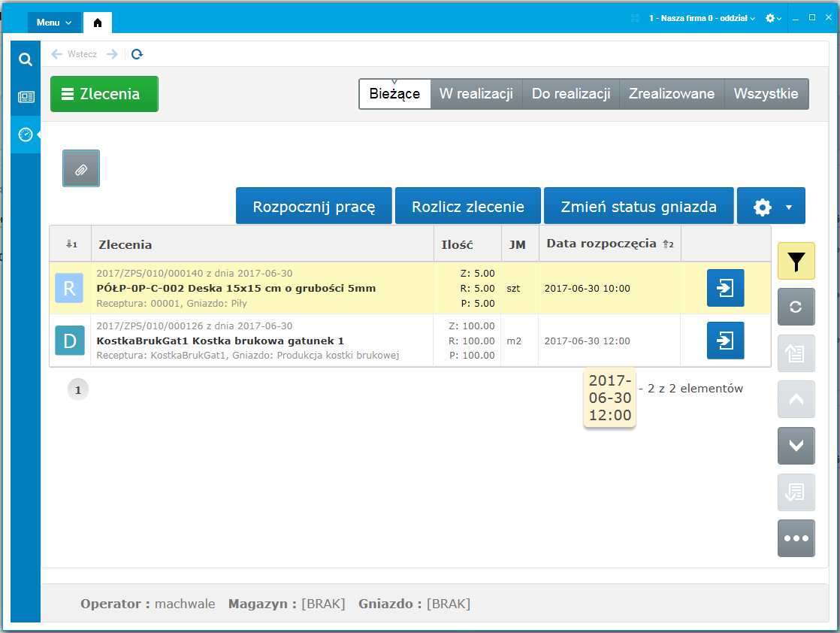Refresh list with gray circular arrows button
Viewport: 840px width, 633px height.
coord(796,307)
